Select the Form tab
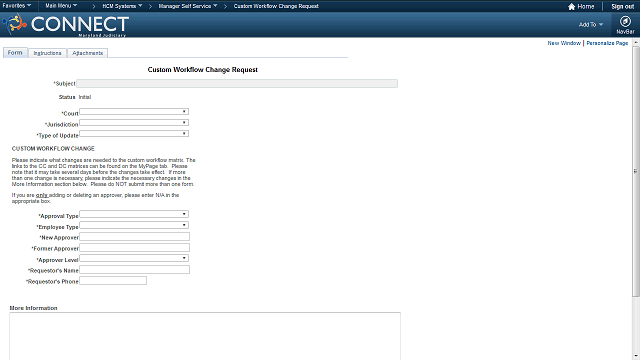Image resolution: width=640 pixels, height=360 pixels. pyautogui.click(x=15, y=53)
